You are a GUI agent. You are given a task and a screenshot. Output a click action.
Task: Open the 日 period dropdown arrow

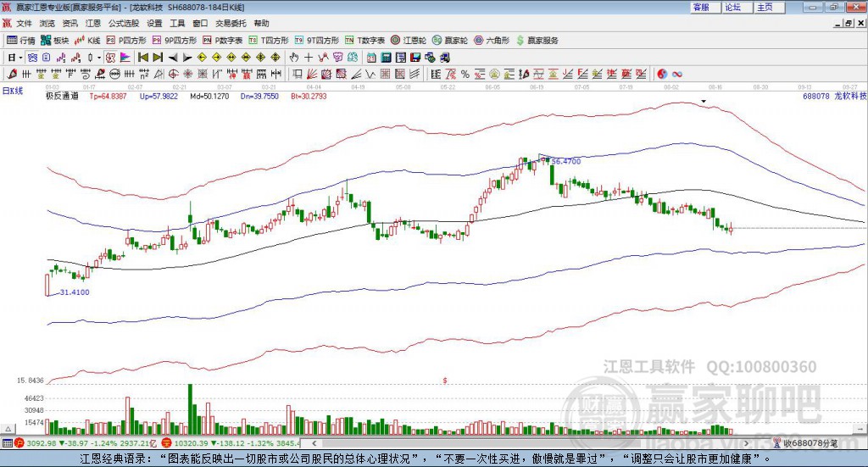point(20,58)
